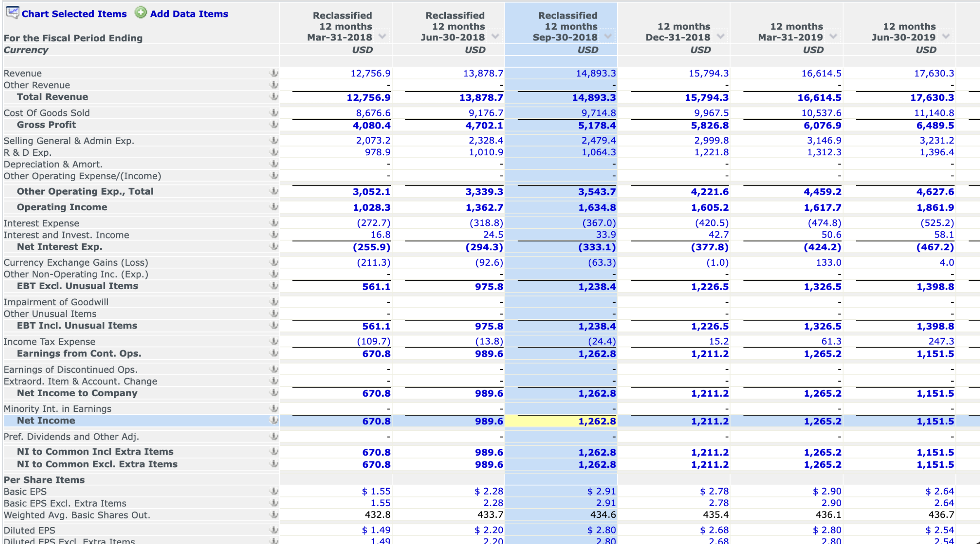Click the chart icon in the Other Revenue row

coord(273,85)
